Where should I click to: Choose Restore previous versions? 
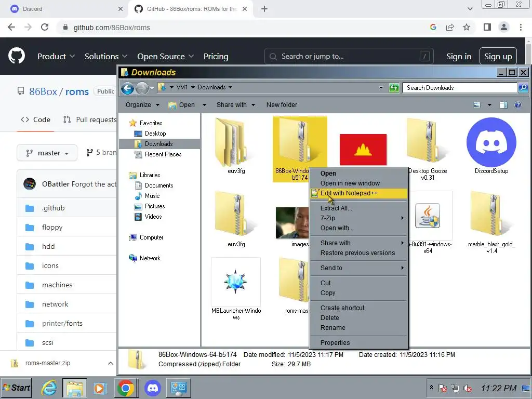(358, 253)
